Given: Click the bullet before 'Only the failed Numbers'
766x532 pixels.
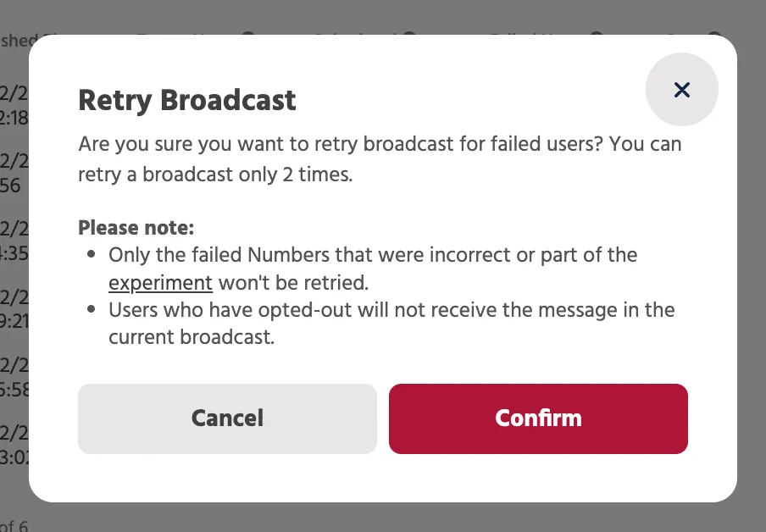Looking at the screenshot, I should pos(91,254).
